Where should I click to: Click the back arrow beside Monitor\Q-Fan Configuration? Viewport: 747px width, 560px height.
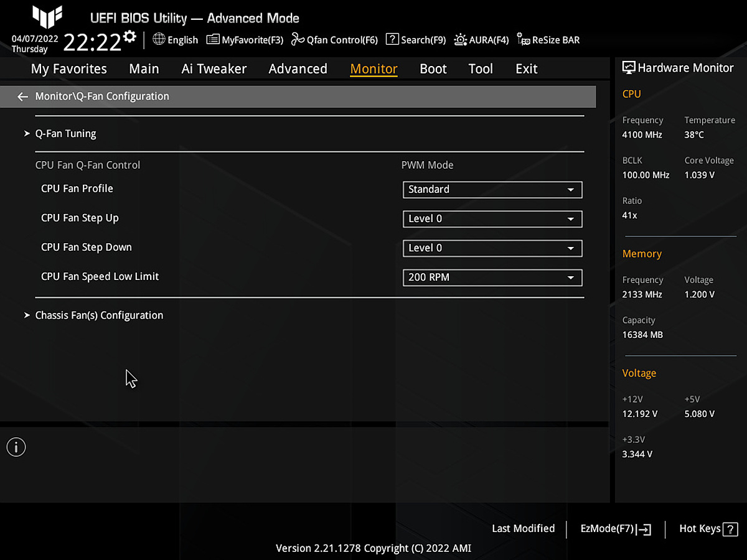click(x=22, y=96)
